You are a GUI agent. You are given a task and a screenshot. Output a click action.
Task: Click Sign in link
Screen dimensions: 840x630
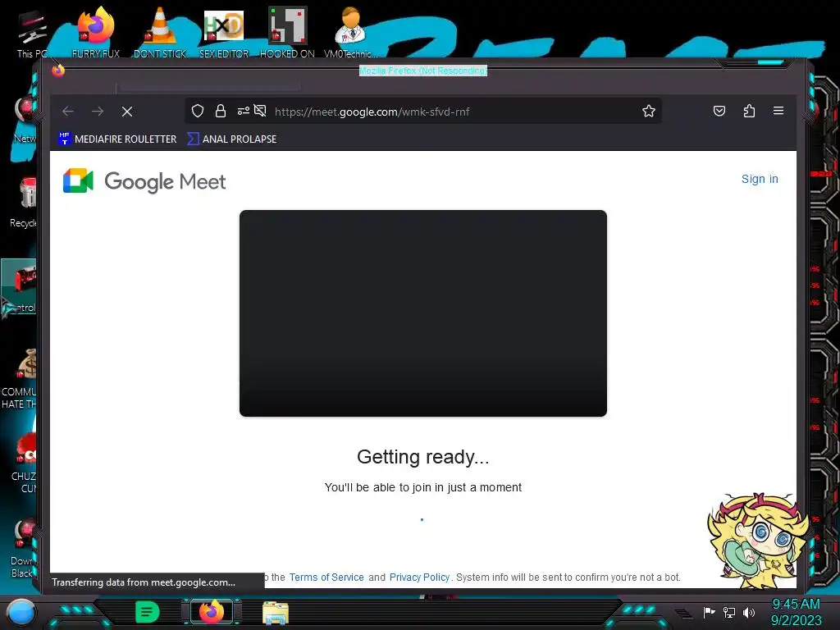click(x=760, y=179)
